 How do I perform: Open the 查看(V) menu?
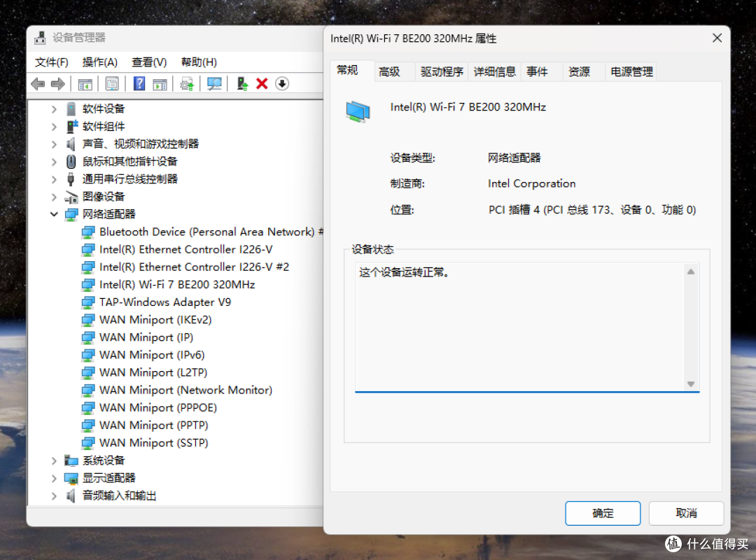(149, 62)
